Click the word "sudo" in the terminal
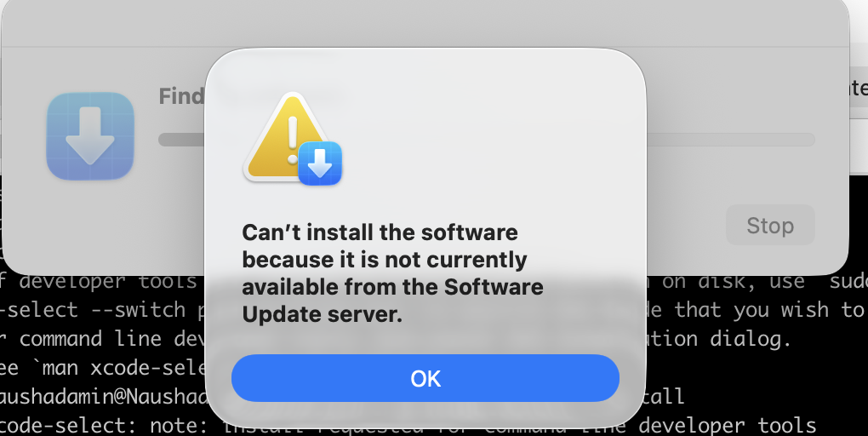This screenshot has height=436, width=868. point(848,281)
